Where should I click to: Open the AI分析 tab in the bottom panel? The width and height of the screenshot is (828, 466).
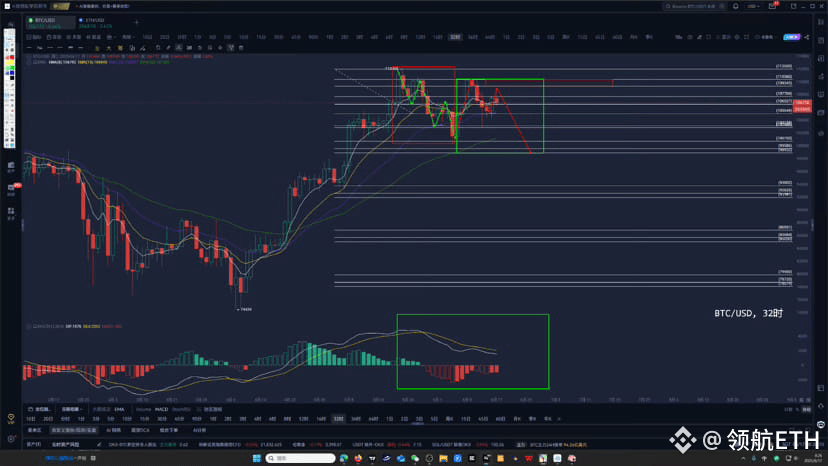pyautogui.click(x=199, y=431)
